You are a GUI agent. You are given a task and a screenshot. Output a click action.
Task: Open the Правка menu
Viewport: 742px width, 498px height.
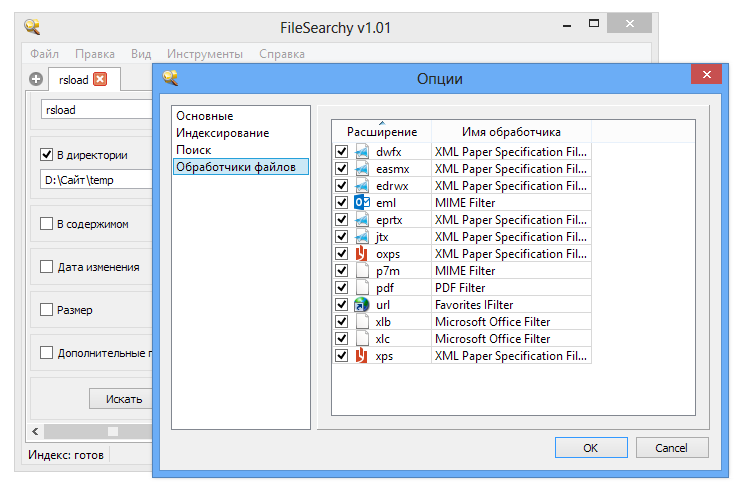click(95, 54)
